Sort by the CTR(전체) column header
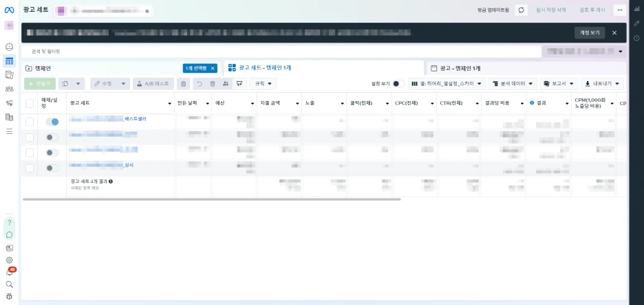644x305 pixels. [451, 103]
